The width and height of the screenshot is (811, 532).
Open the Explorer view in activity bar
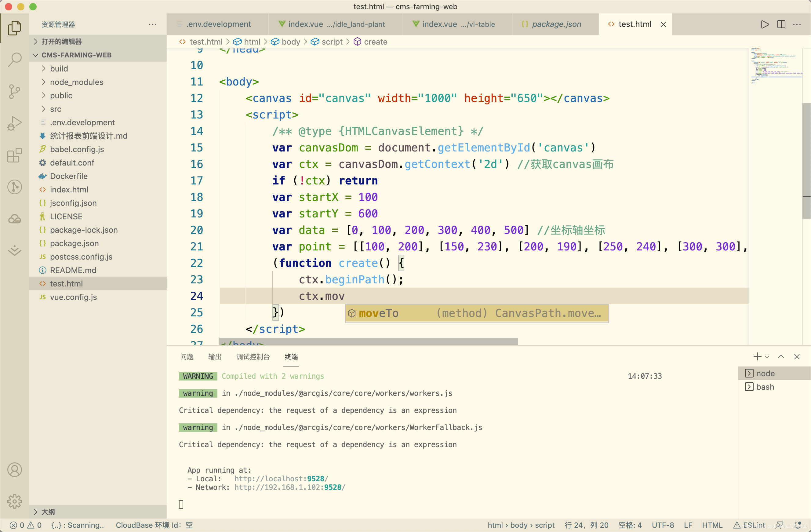[x=14, y=28]
